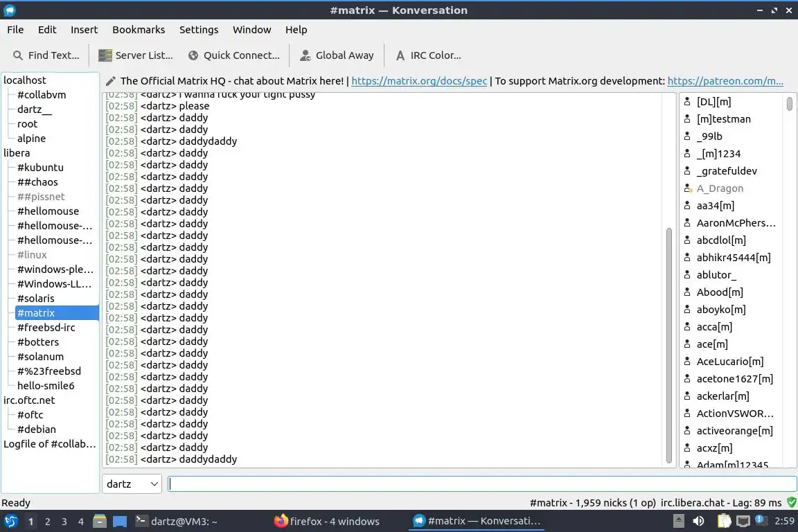Open the Settings menu
This screenshot has width=798, height=532.
tap(199, 30)
